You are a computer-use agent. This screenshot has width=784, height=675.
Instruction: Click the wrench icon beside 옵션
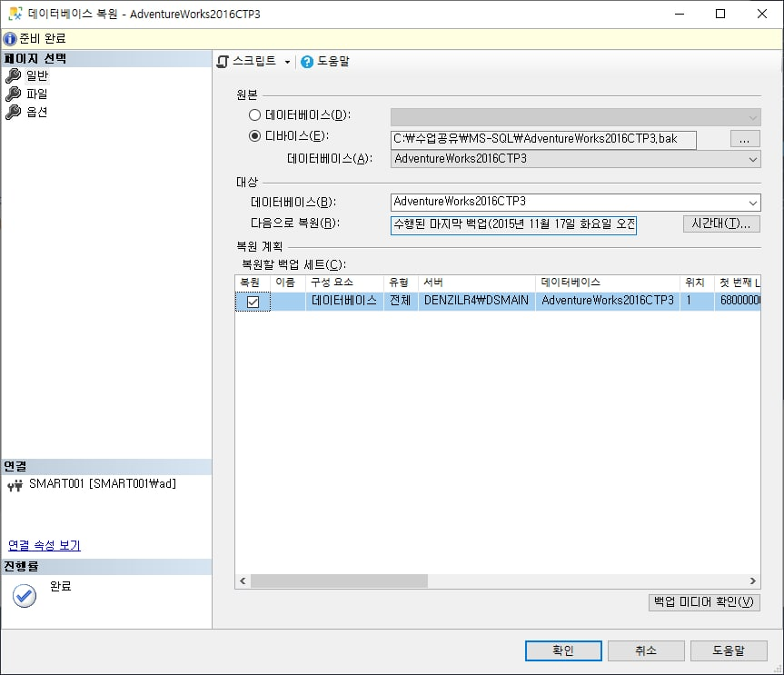13,112
